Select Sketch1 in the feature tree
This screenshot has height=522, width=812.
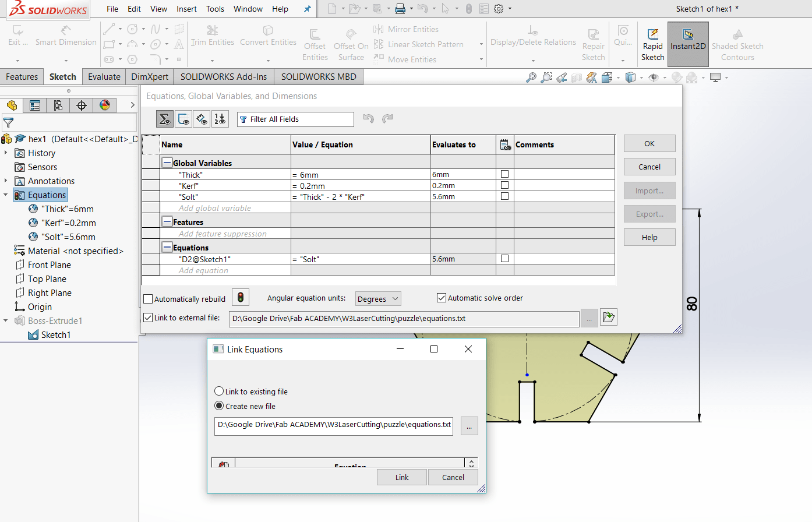point(56,335)
